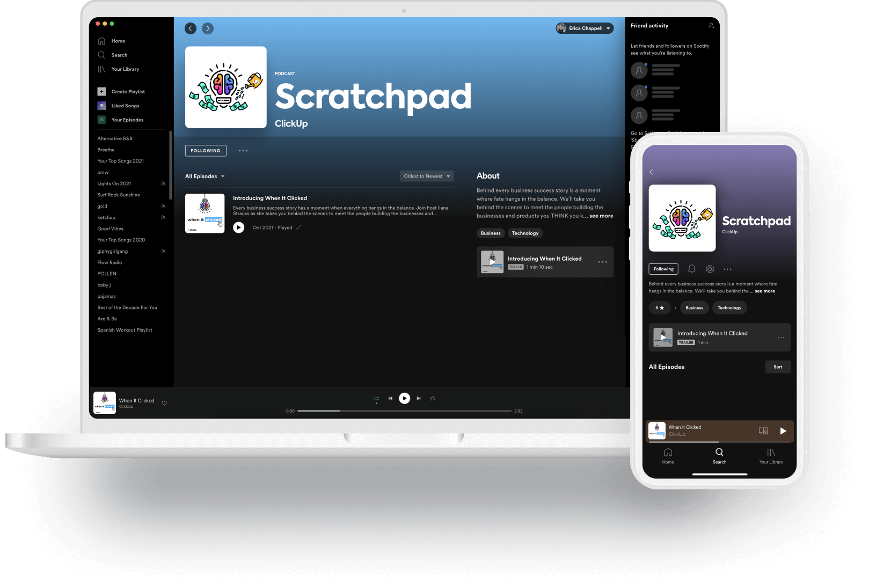Open phone podcast settings gear

[x=710, y=269]
